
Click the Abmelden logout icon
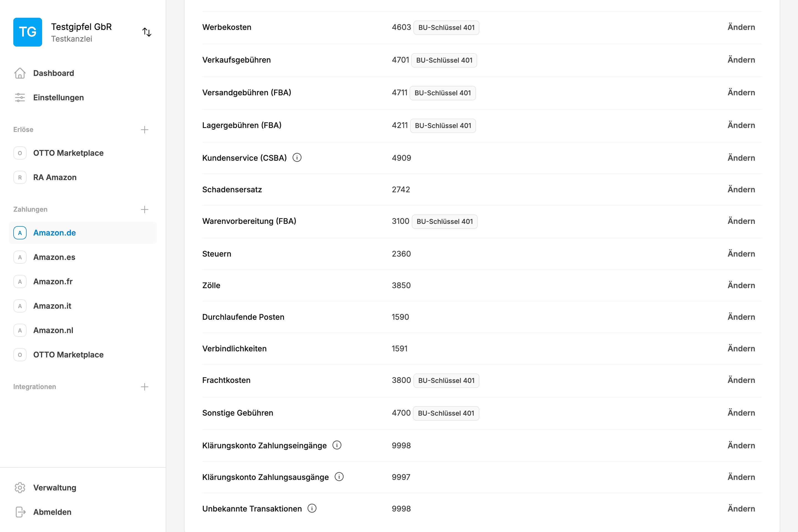pyautogui.click(x=20, y=512)
